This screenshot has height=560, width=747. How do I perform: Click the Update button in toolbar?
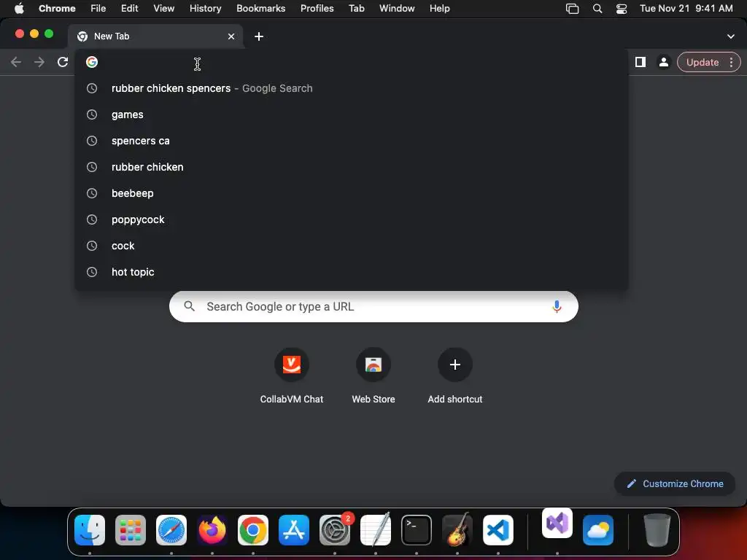(x=708, y=62)
